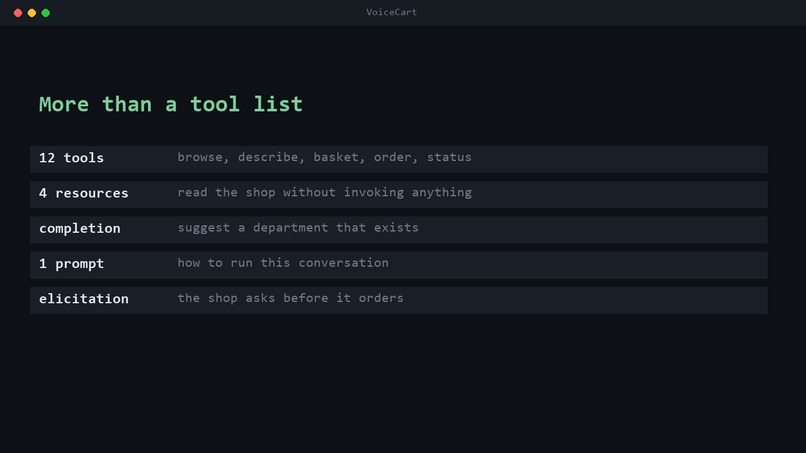Select the '4 resources' label
Image resolution: width=806 pixels, height=453 pixels.
[84, 193]
